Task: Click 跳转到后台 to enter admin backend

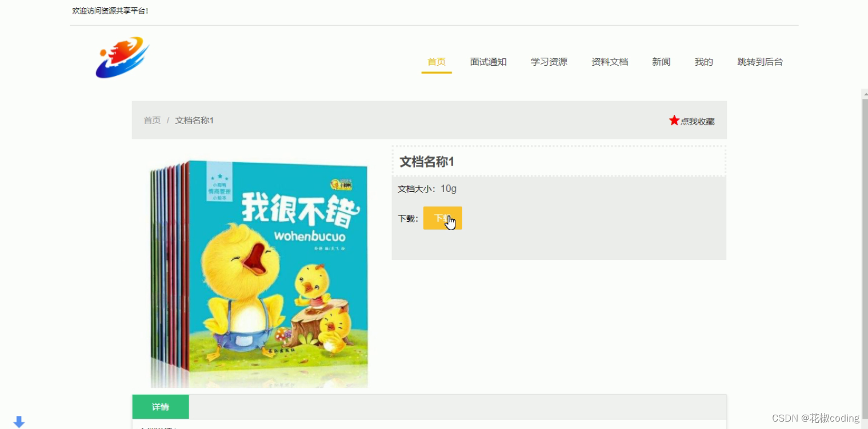Action: point(760,62)
